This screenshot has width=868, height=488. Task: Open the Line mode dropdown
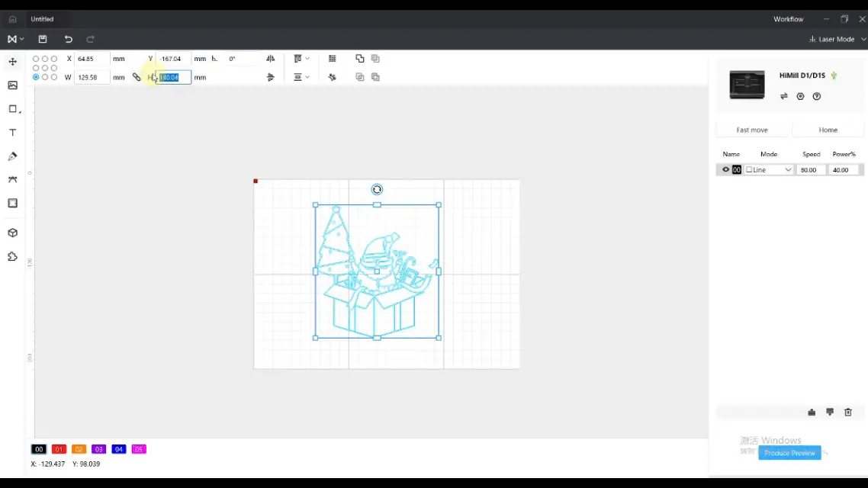click(x=769, y=169)
